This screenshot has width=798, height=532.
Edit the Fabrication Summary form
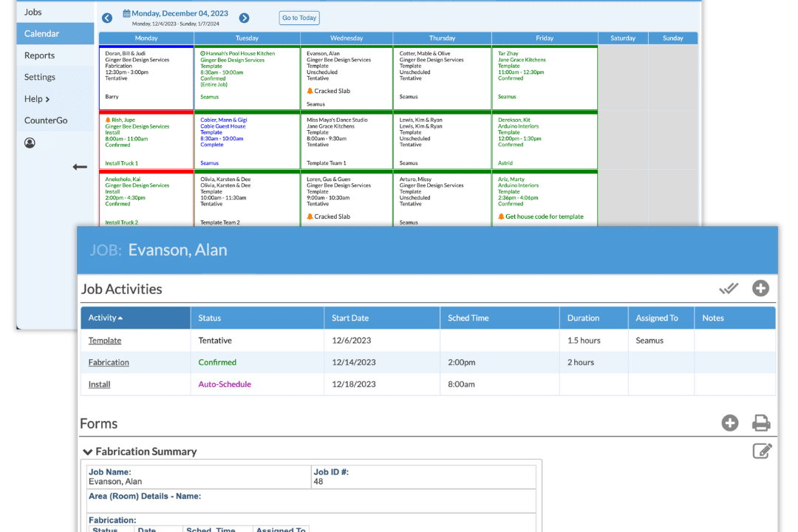(762, 451)
